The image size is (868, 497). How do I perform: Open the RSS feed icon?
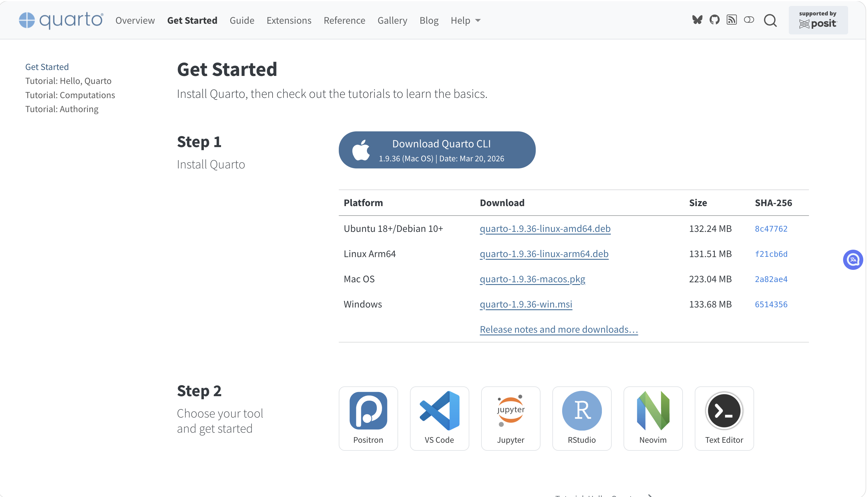[732, 20]
